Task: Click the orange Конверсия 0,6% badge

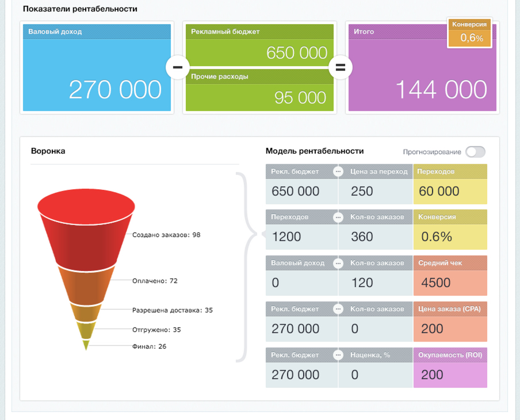Action: click(471, 33)
